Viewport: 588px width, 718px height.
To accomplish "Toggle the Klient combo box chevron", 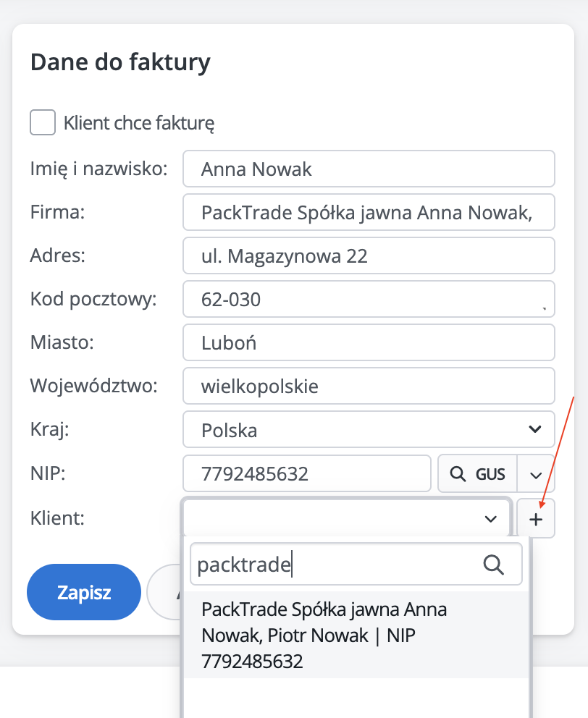I will tap(491, 518).
